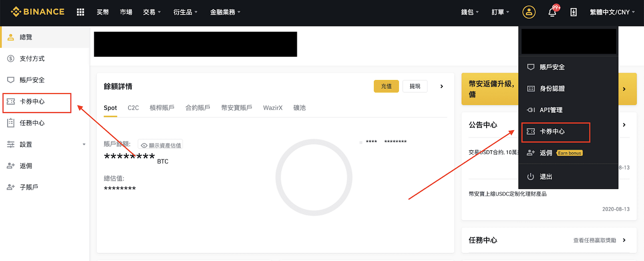Click the 99+ notification badge
Image resolution: width=644 pixels, height=261 pixels.
tap(556, 8)
